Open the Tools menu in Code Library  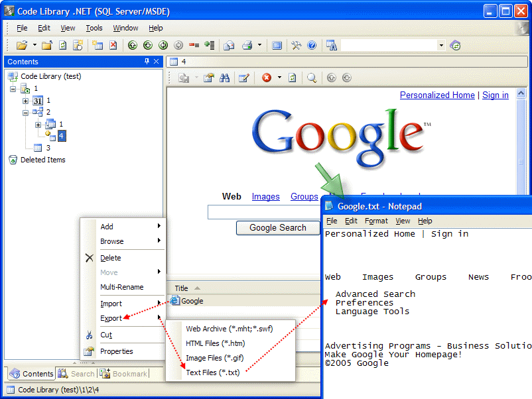94,28
